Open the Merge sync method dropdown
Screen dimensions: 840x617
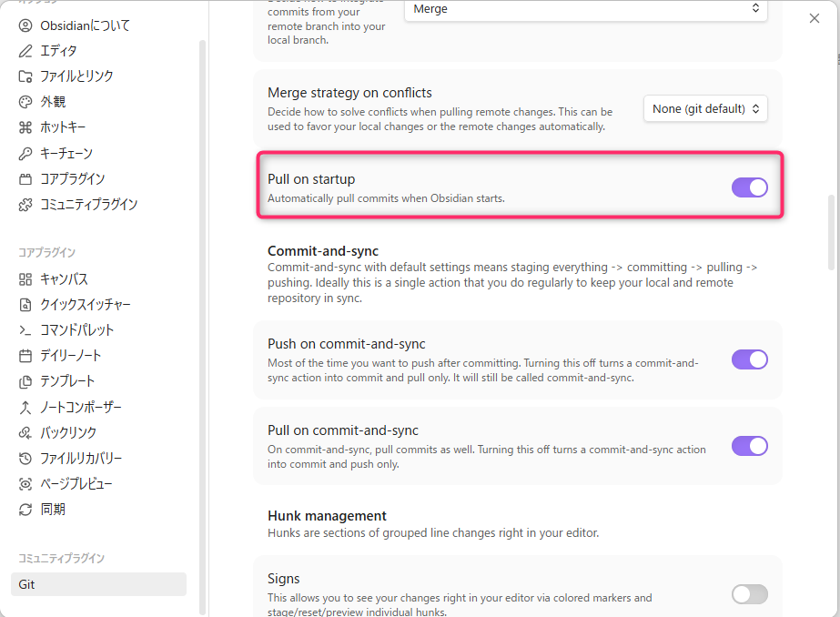[x=585, y=9]
